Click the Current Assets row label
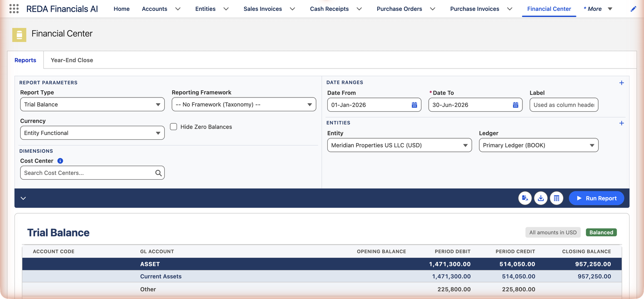Image resolution: width=644 pixels, height=299 pixels. click(x=161, y=276)
